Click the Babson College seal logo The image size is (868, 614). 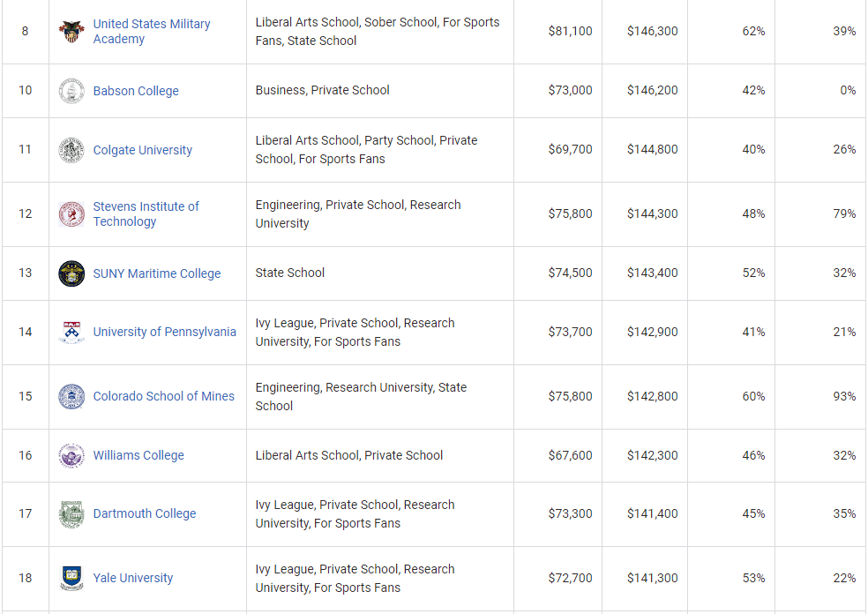point(71,91)
